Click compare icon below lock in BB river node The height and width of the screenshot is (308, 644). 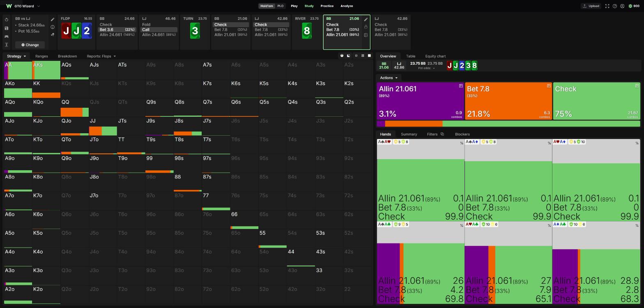366,35
